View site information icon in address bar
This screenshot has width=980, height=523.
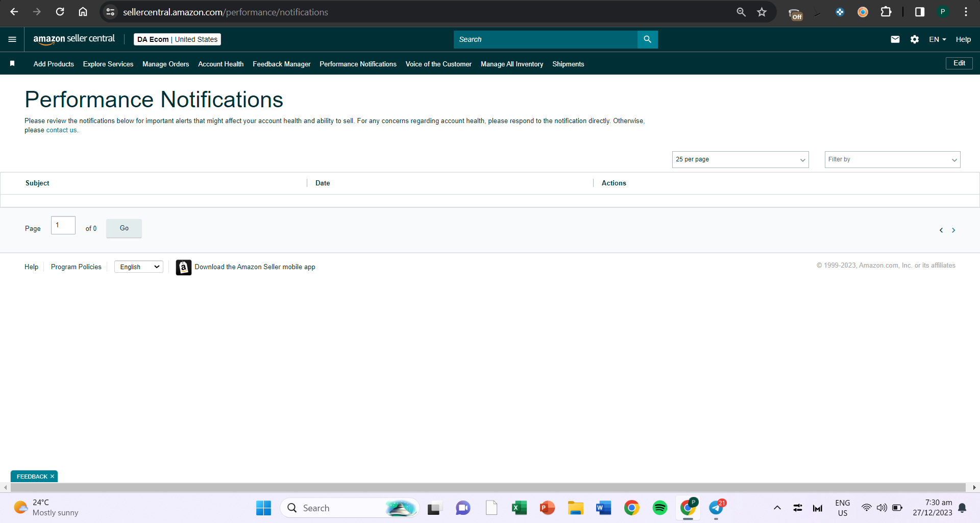tap(110, 12)
